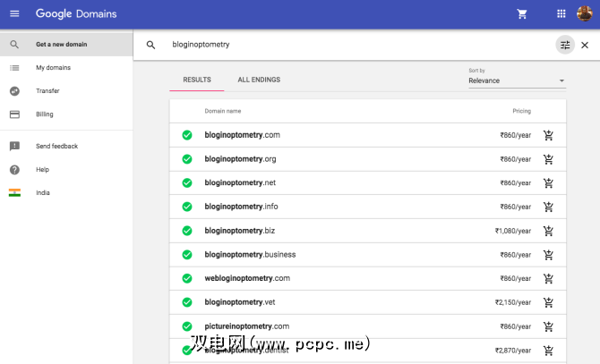This screenshot has width=600, height=364.
Task: Open the account profile avatar
Action: [584, 13]
